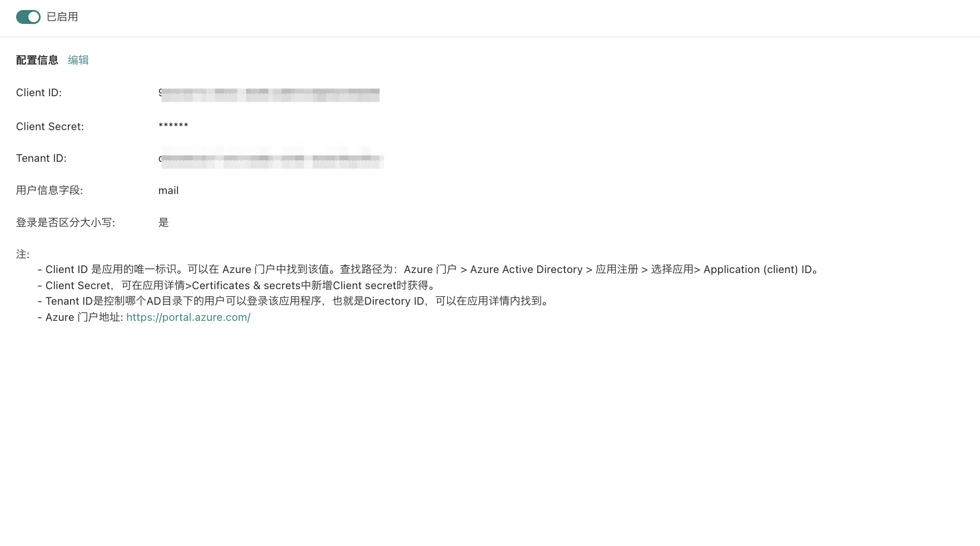Select the masked Client Secret asterisks
This screenshot has width=980, height=546.
(173, 126)
